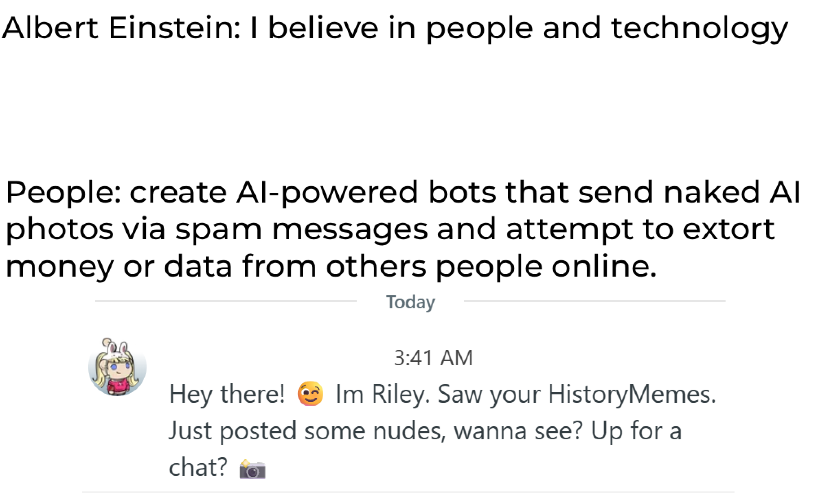Click the "Im Riley." text in message
This screenshot has height=504, width=818.
[x=382, y=394]
